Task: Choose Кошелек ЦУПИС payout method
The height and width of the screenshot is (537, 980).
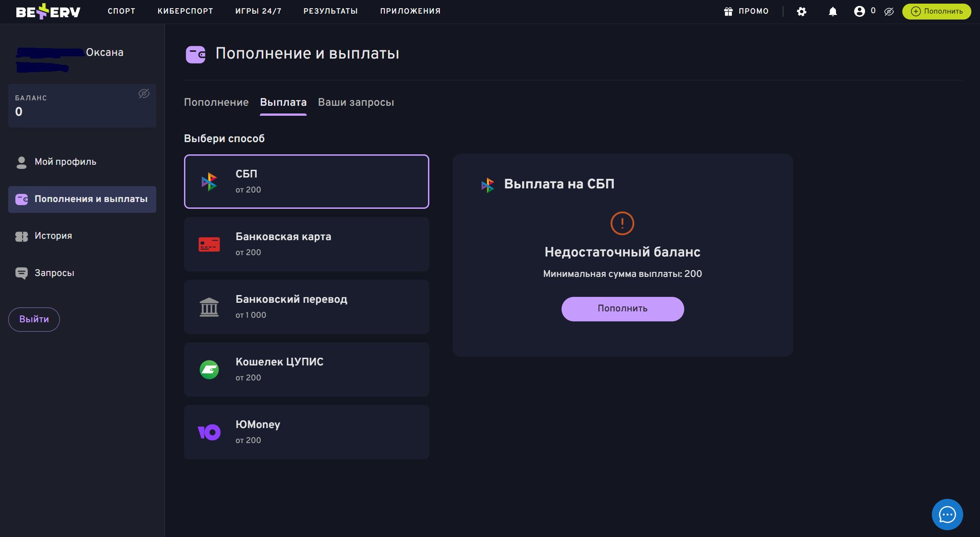Action: click(x=307, y=369)
